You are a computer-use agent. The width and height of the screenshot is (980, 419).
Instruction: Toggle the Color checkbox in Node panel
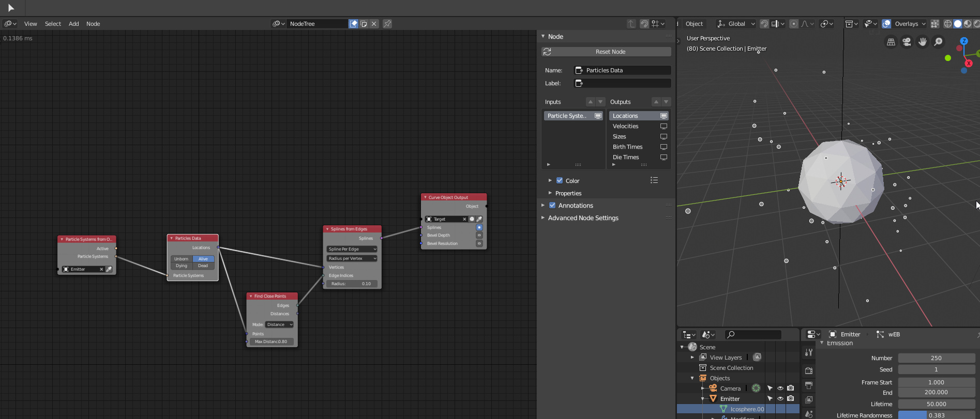[x=560, y=181]
